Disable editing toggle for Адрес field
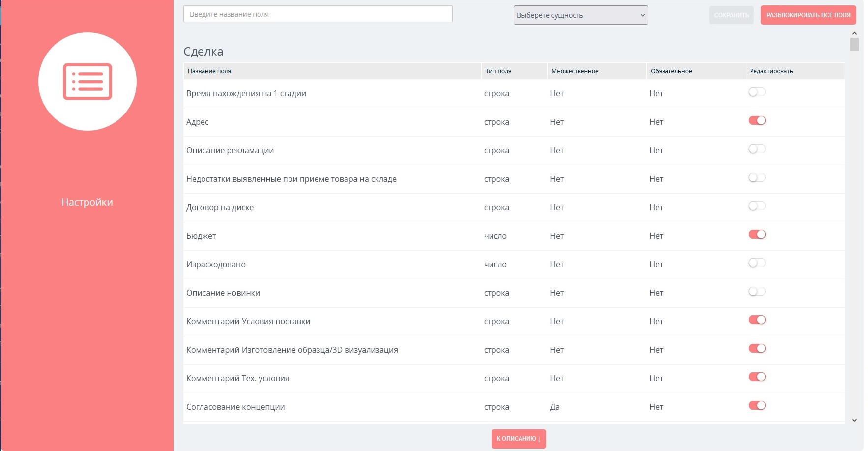The image size is (868, 451). pyautogui.click(x=756, y=121)
